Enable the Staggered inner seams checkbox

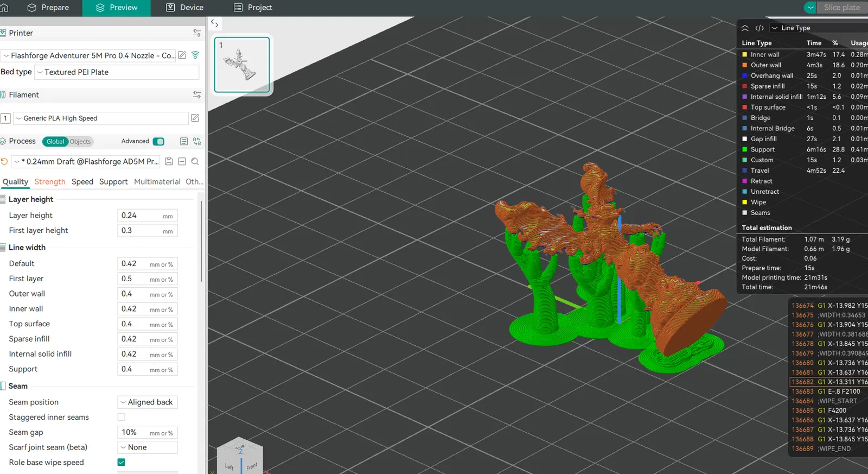coord(121,417)
